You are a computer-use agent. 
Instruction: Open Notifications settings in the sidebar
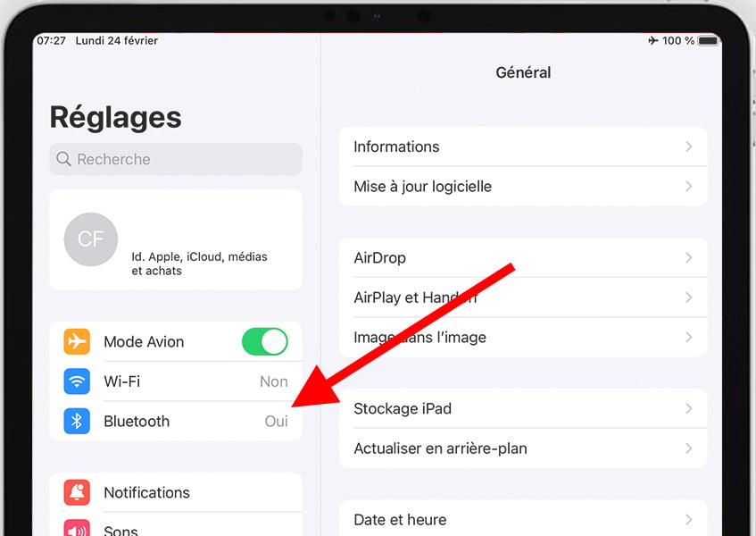click(x=176, y=492)
